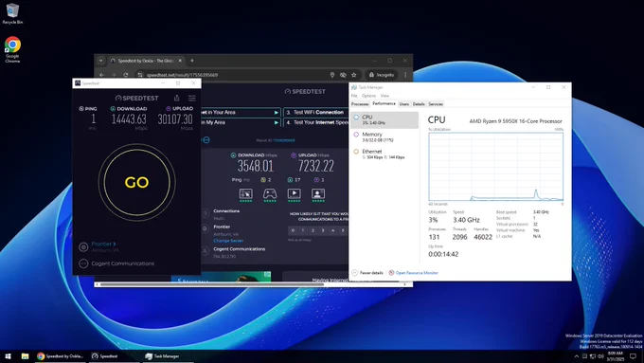
Task: Rate likelihood 2 on the survey
Action: [x=313, y=230]
